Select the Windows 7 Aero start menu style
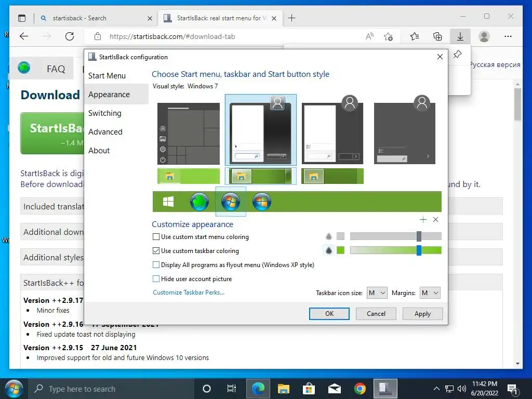Screen dimensions: 532x399 261,130
